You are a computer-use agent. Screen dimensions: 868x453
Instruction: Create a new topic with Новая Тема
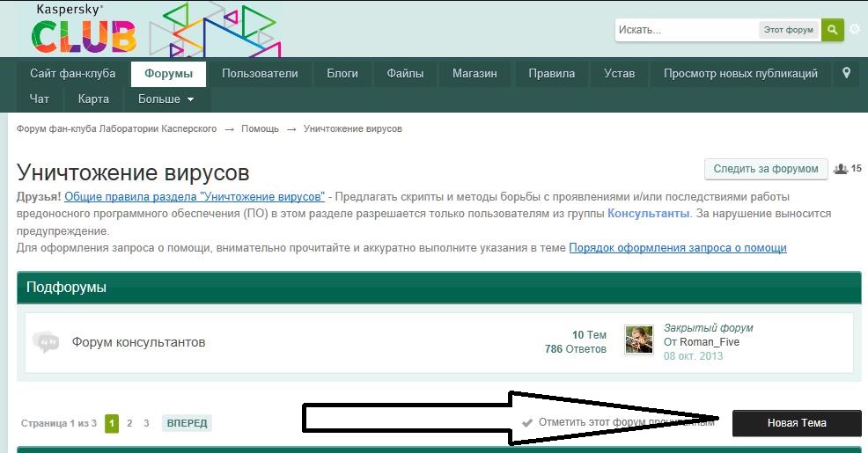797,423
